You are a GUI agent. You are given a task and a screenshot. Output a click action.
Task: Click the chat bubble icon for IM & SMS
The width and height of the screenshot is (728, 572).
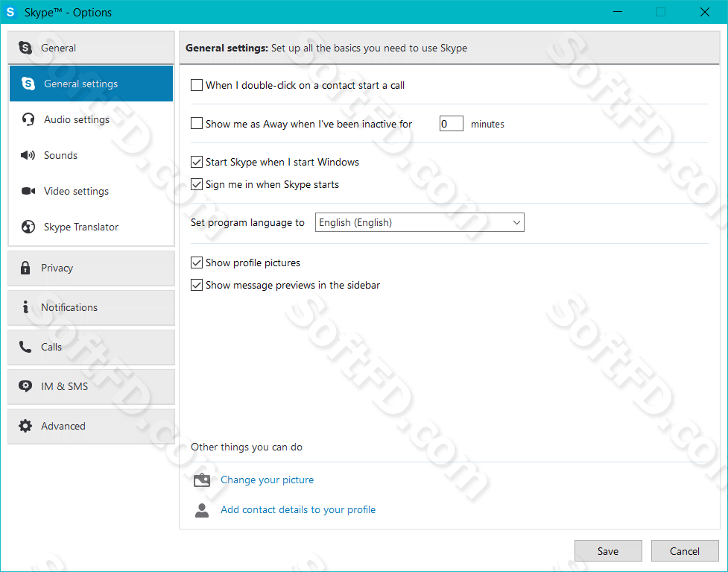[x=25, y=386]
